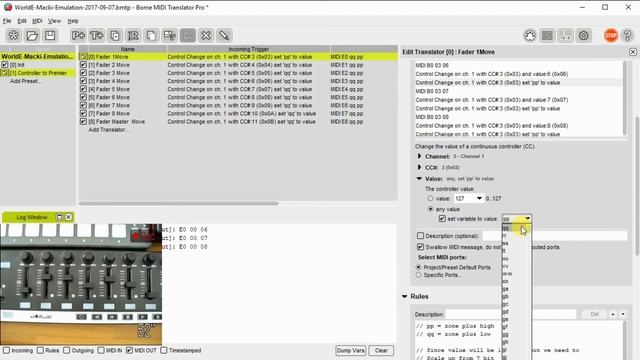Expand the CC# section triangle
Viewport: 640px width, 360px height.
click(419, 167)
